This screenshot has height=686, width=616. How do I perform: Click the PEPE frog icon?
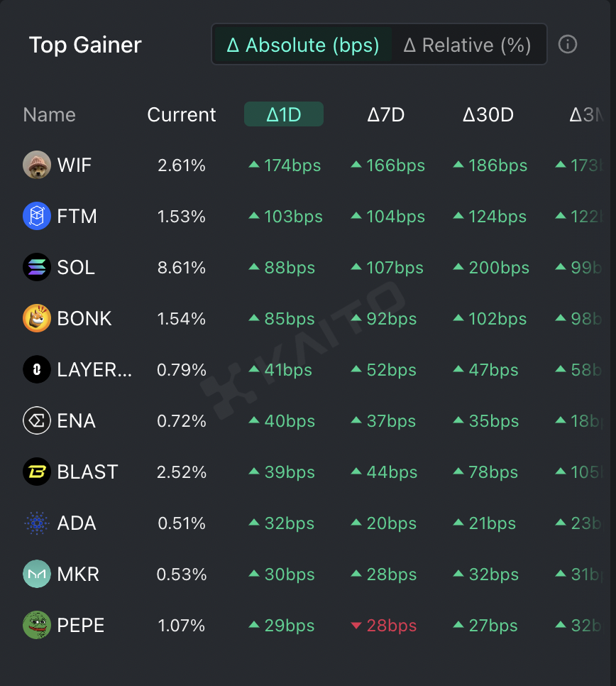coord(37,626)
